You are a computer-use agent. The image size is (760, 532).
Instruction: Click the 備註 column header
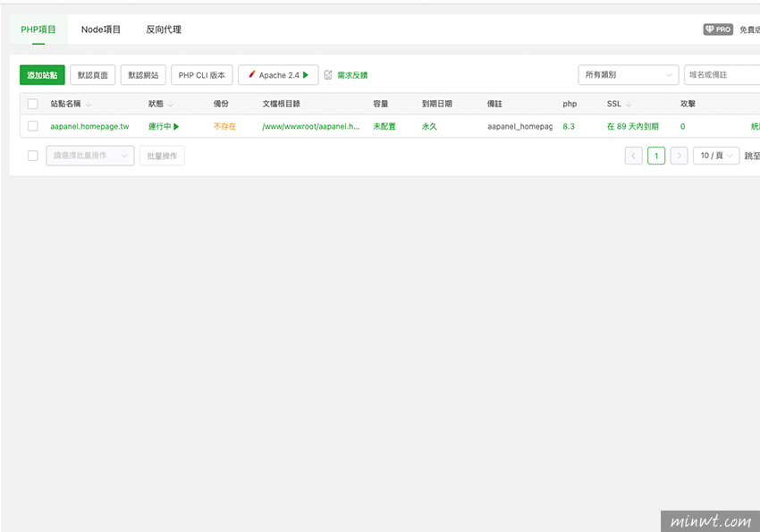(494, 104)
